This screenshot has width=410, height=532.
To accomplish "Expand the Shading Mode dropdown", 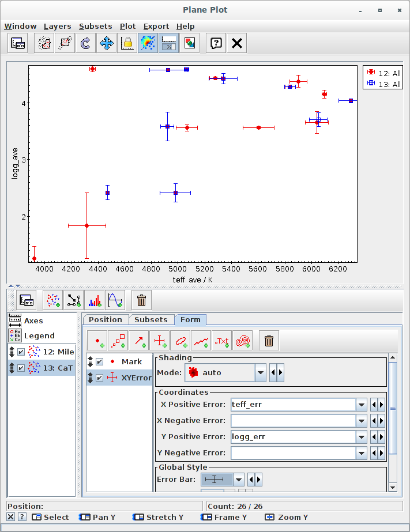I will coord(260,372).
